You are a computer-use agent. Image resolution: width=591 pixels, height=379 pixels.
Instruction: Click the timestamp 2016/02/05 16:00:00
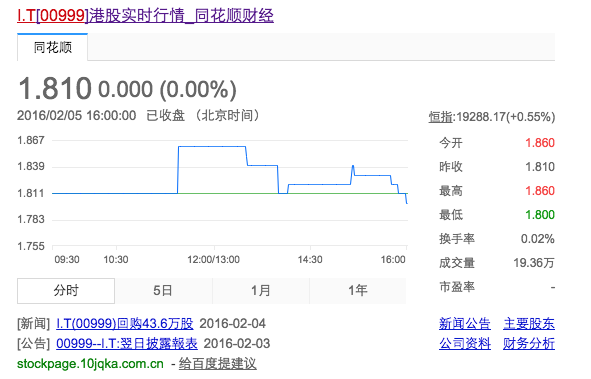(77, 115)
